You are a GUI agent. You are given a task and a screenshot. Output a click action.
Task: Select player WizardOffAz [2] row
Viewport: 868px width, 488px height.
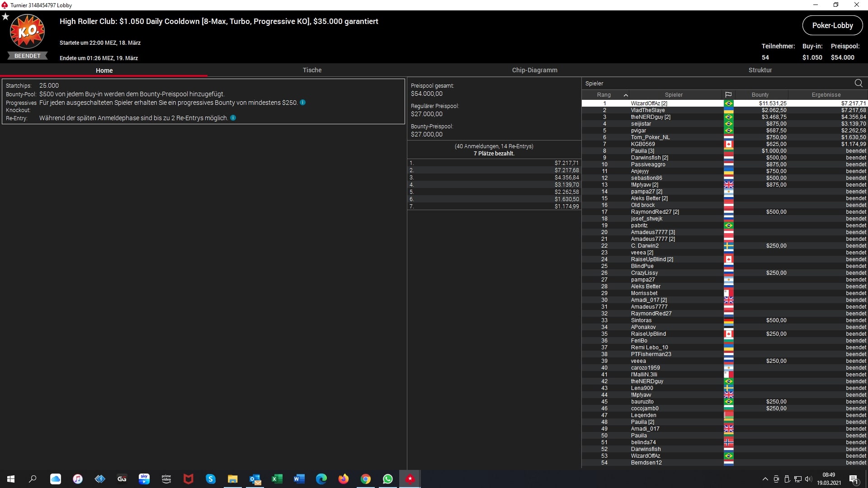click(x=649, y=103)
